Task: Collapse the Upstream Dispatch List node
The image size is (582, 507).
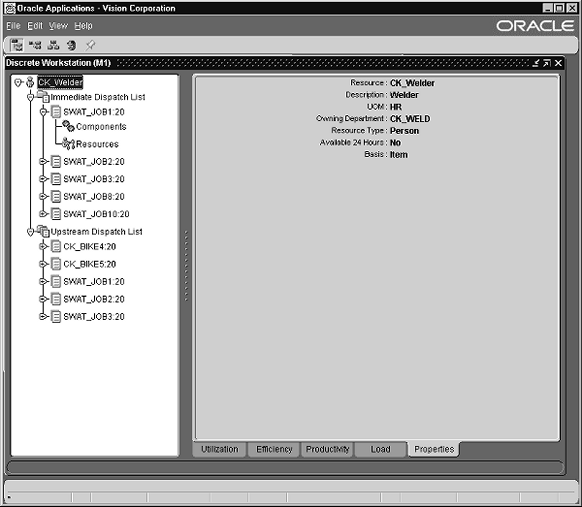Action: tap(31, 232)
